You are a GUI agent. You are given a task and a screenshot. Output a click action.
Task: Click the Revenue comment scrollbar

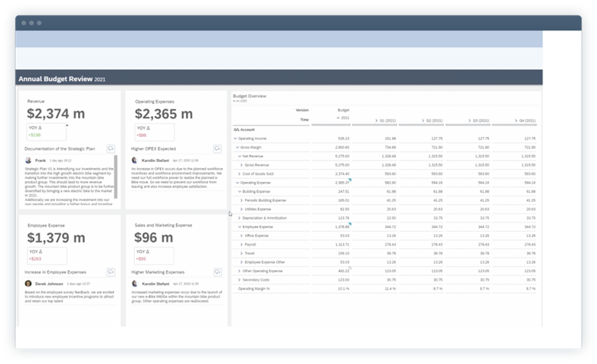pyautogui.click(x=116, y=180)
